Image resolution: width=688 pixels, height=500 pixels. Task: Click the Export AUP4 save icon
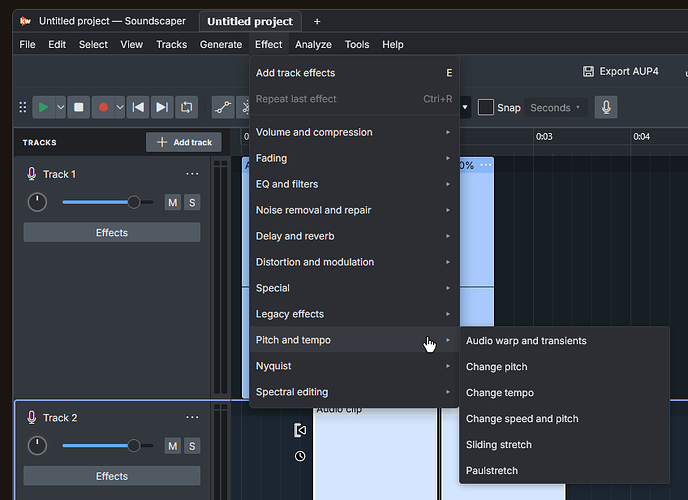pos(588,71)
